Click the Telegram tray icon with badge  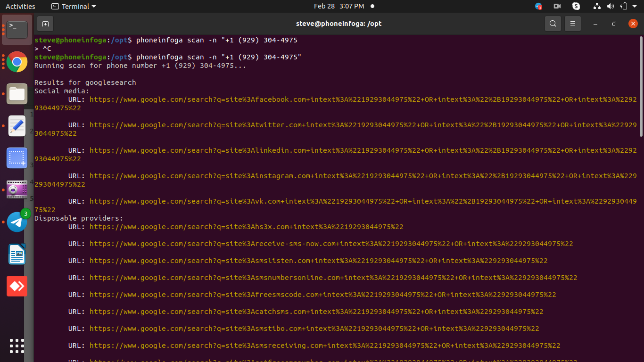[x=538, y=6]
